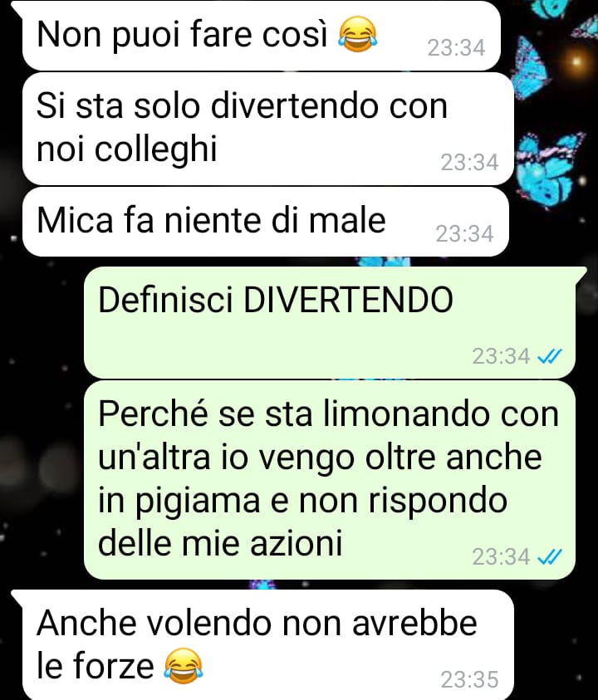This screenshot has height=700, width=598.
Task: Tap the 23:34 timestamp on "noi colleghi" message
Action: [x=469, y=163]
